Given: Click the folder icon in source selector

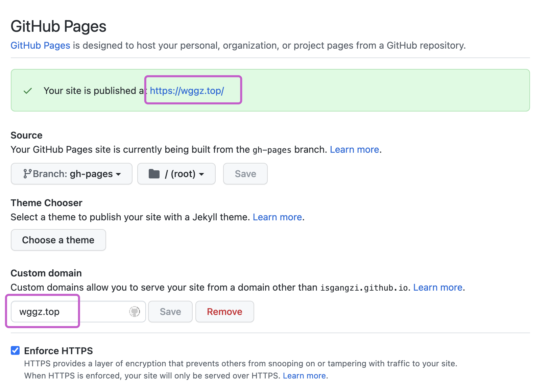Looking at the screenshot, I should click(x=154, y=174).
